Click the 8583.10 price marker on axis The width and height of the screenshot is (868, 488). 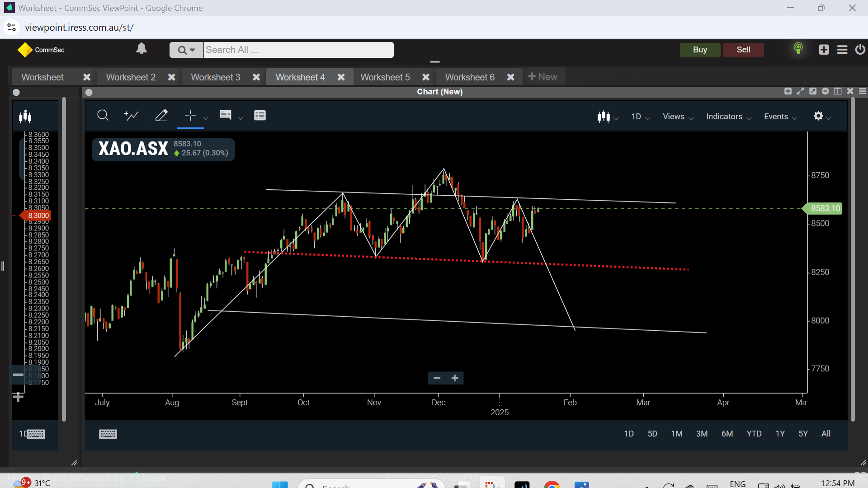click(x=822, y=208)
